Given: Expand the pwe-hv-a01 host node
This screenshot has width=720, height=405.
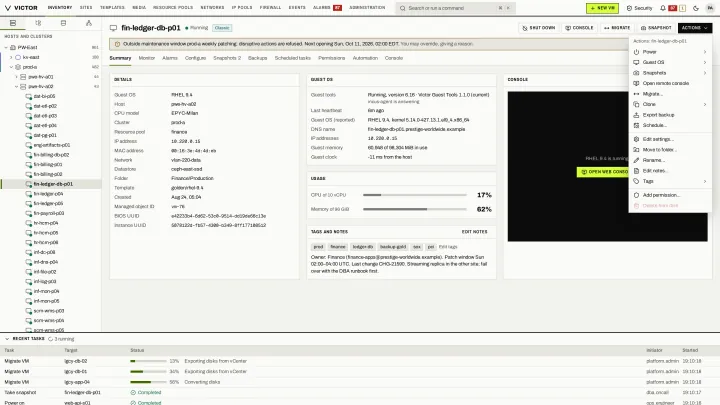Looking at the screenshot, I should [x=16, y=77].
